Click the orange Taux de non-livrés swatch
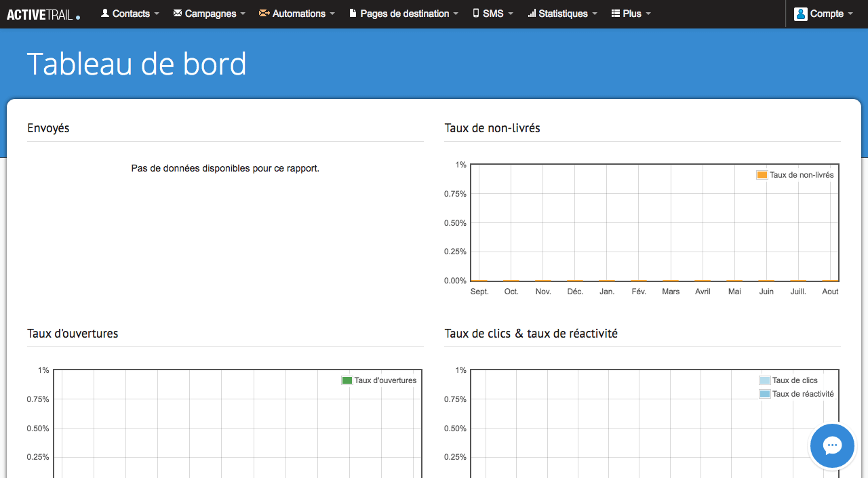Screen dimensions: 868x478 pyautogui.click(x=762, y=175)
